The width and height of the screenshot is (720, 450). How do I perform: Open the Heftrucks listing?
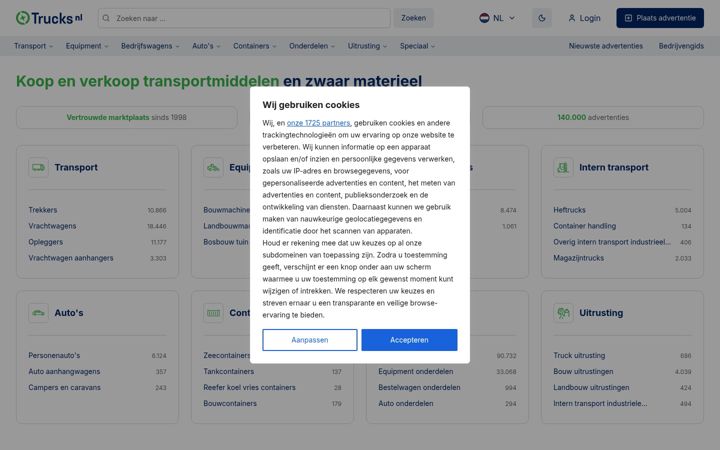click(569, 210)
